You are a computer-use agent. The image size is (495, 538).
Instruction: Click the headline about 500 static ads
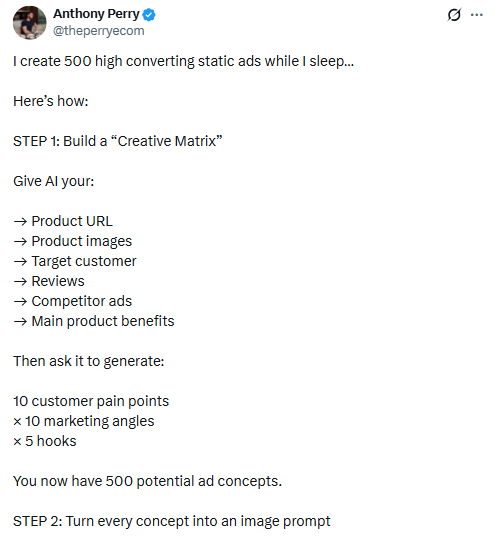184,61
